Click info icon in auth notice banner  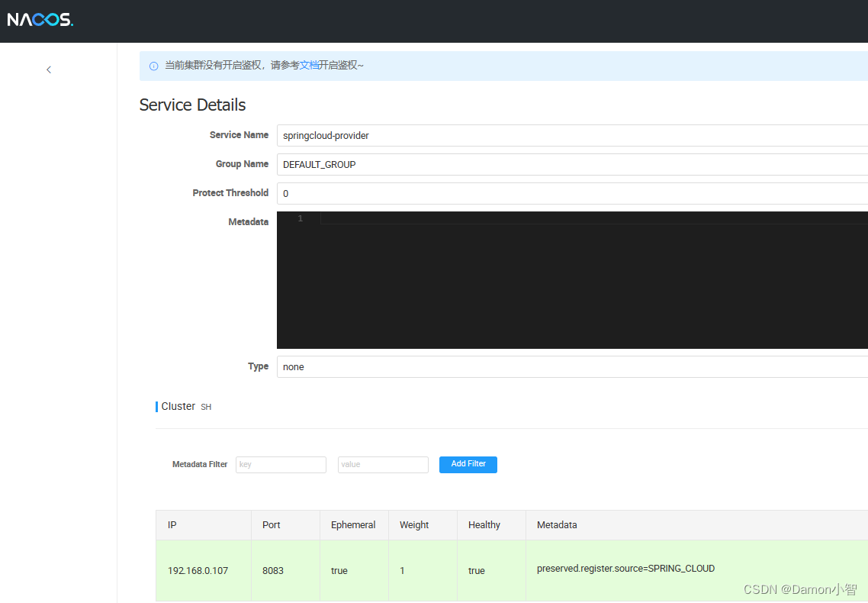tap(154, 66)
